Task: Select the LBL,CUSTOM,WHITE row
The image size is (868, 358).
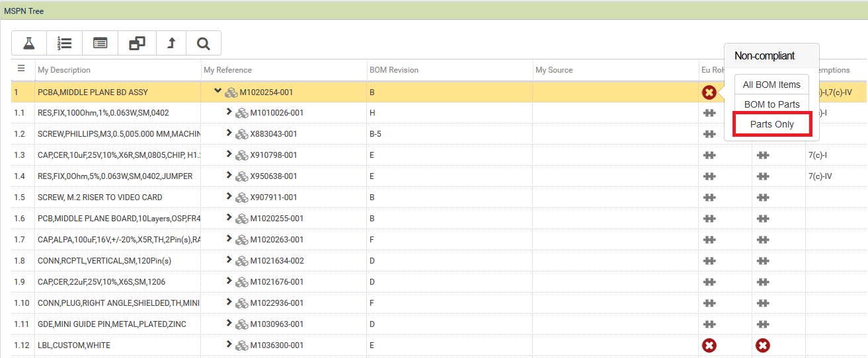Action: click(x=74, y=345)
